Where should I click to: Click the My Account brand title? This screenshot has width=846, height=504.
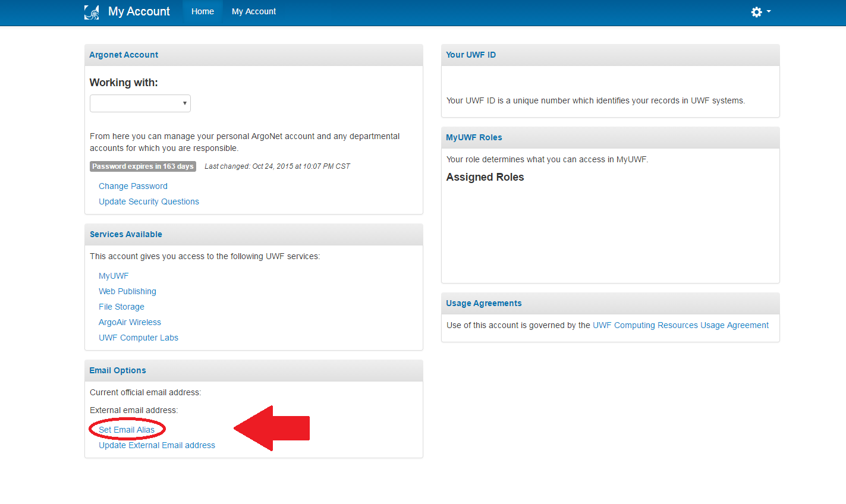(x=139, y=11)
